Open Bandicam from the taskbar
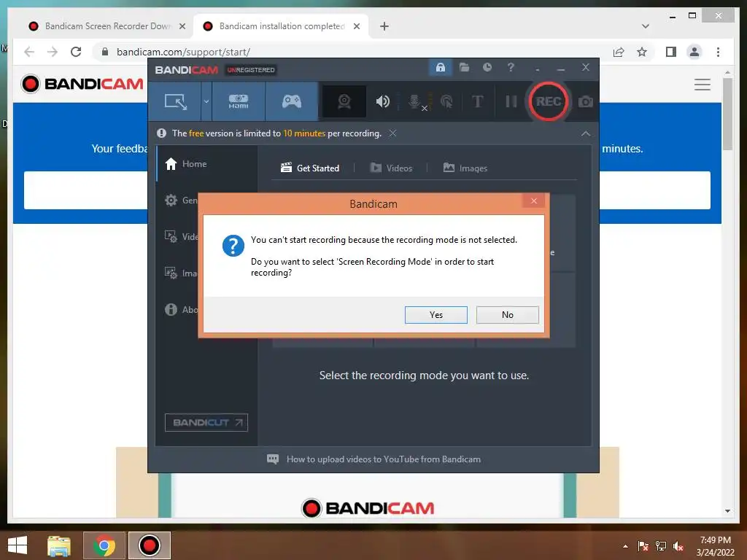Screen dimensions: 747x560 pos(150,545)
